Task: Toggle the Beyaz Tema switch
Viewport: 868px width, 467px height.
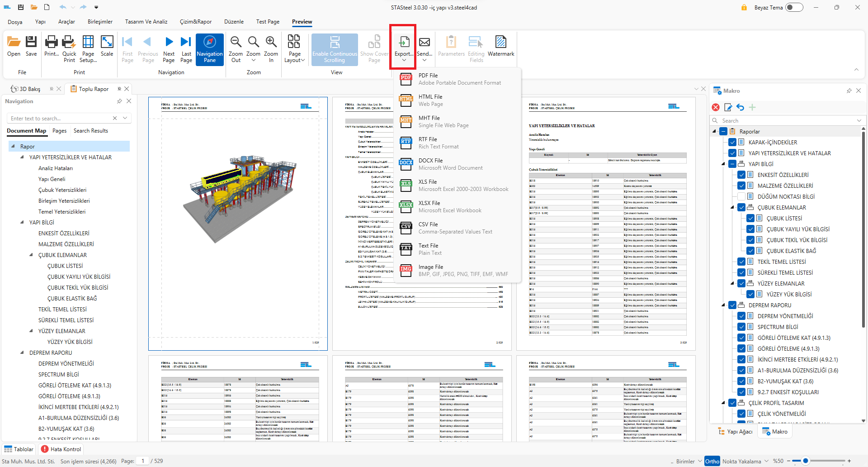Action: (794, 7)
